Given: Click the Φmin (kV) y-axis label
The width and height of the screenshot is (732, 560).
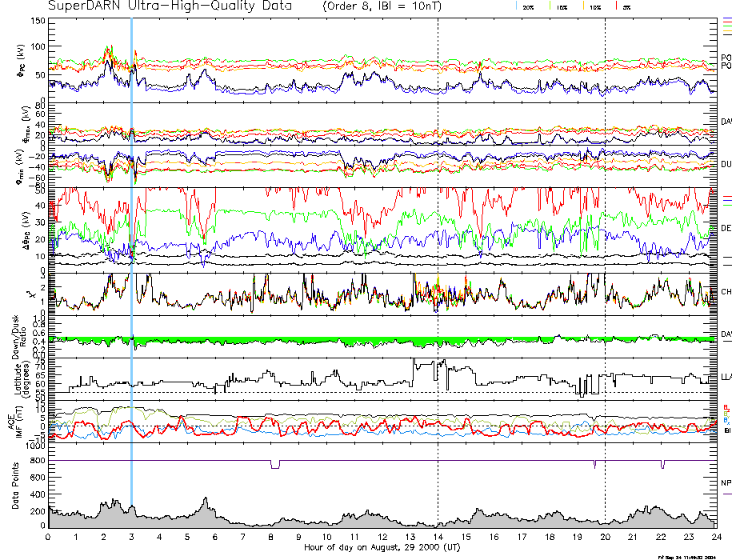Looking at the screenshot, I should pyautogui.click(x=21, y=166).
